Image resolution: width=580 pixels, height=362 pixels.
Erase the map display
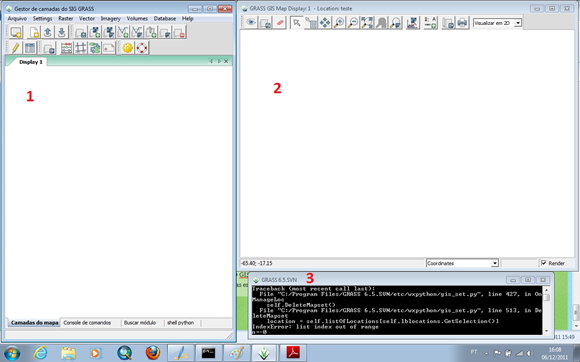(x=279, y=23)
